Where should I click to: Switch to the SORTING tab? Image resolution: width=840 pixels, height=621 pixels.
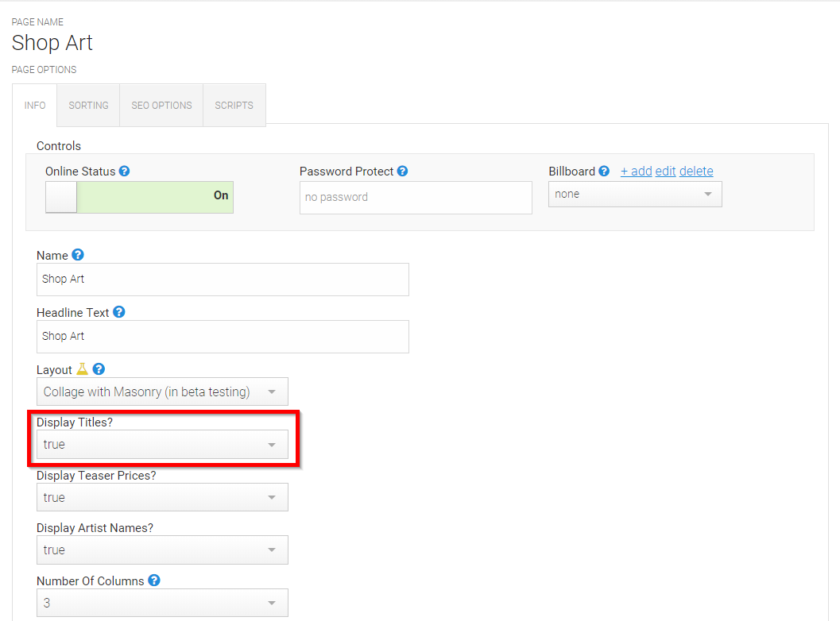88,106
